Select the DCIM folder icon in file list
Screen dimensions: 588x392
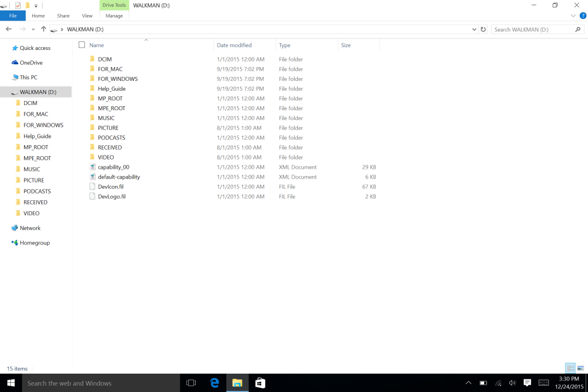[92, 59]
